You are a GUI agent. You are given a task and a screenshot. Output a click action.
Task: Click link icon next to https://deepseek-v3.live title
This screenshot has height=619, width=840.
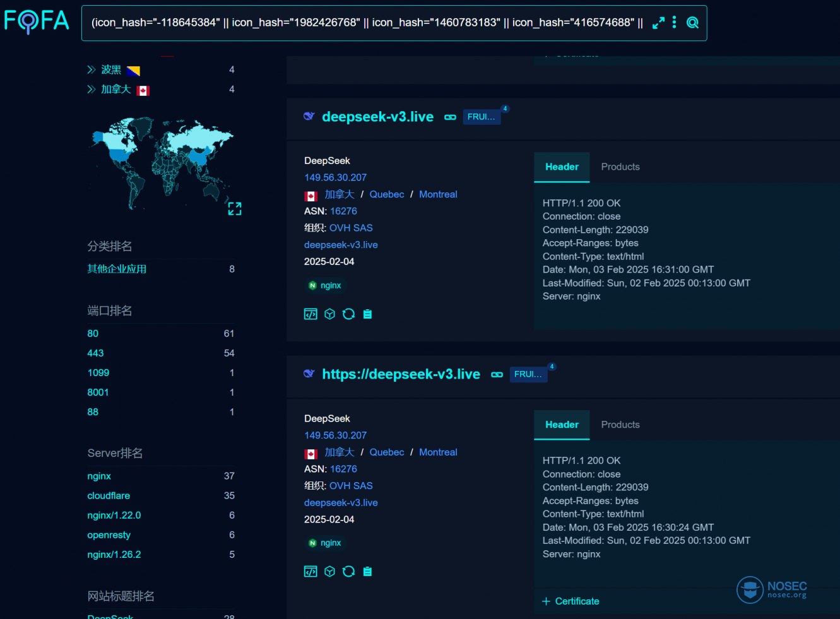[497, 375]
